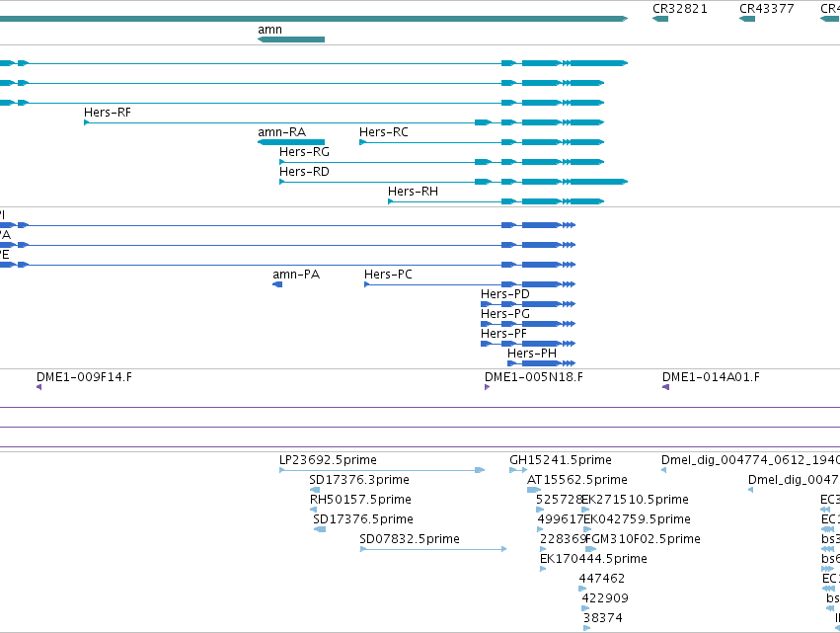Select the Hers-RC transcript
The image size is (840, 633).
(482, 142)
